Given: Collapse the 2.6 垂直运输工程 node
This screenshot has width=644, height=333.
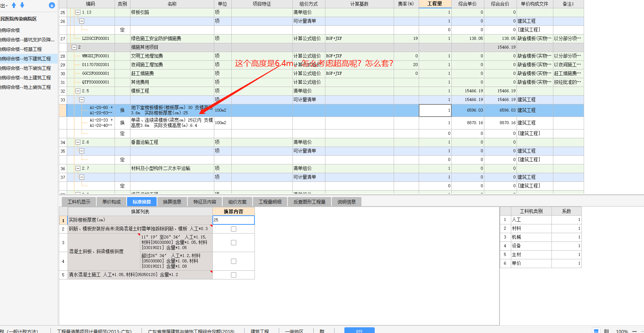Looking at the screenshot, I should pyautogui.click(x=78, y=142).
